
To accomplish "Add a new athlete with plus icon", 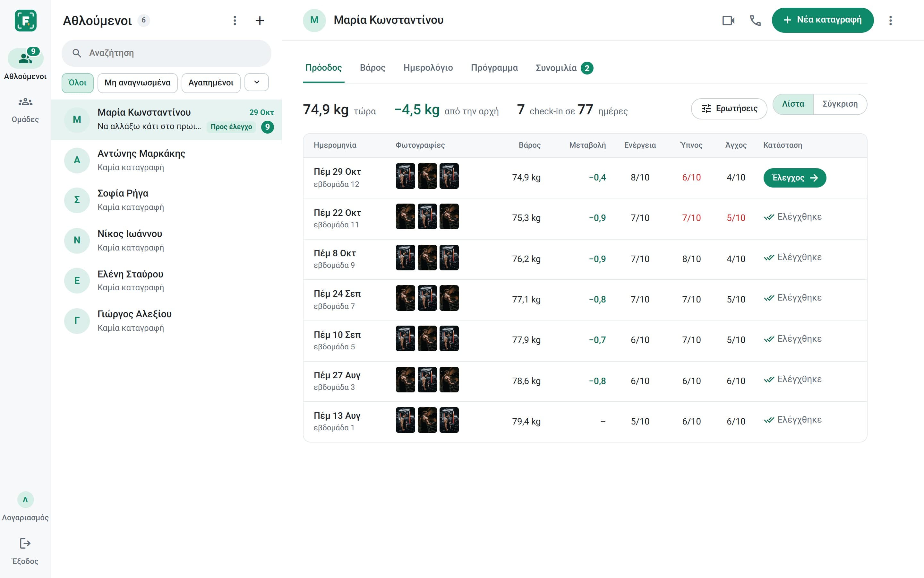I will [260, 21].
